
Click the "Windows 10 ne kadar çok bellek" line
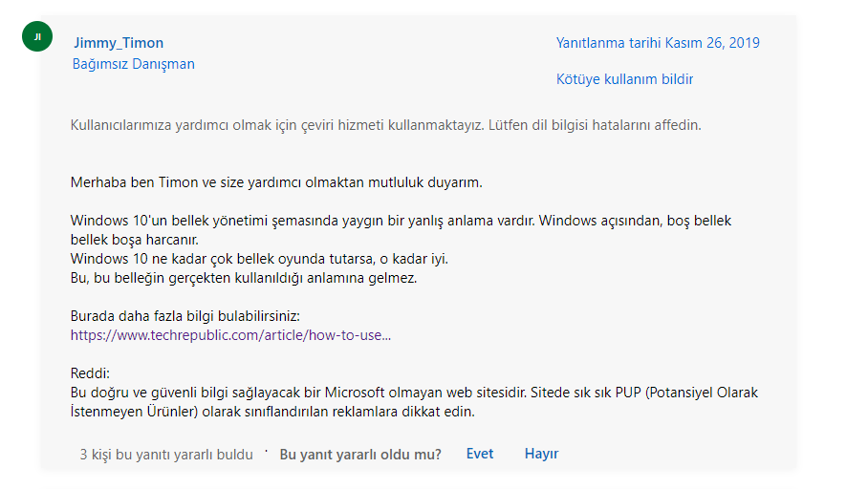[x=259, y=259]
